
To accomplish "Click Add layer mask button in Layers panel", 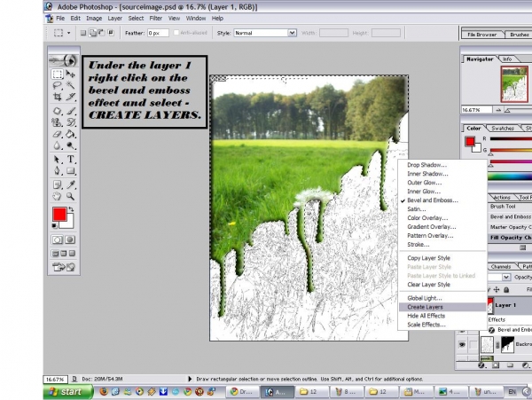I will [496, 365].
